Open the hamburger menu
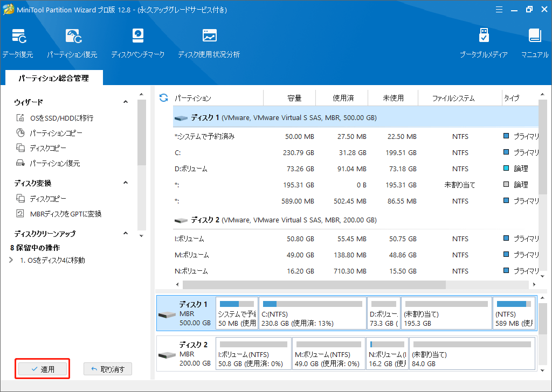Screen dimensions: 552x392 point(499,9)
